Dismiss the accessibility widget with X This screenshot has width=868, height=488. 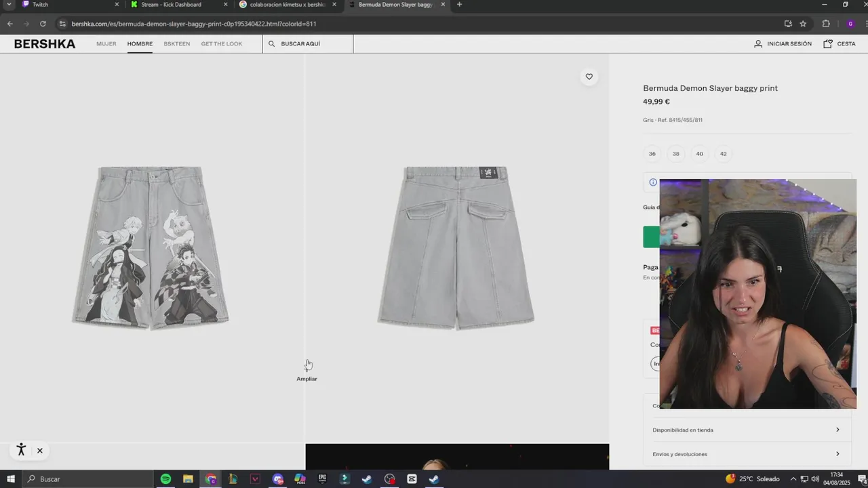[x=40, y=451]
